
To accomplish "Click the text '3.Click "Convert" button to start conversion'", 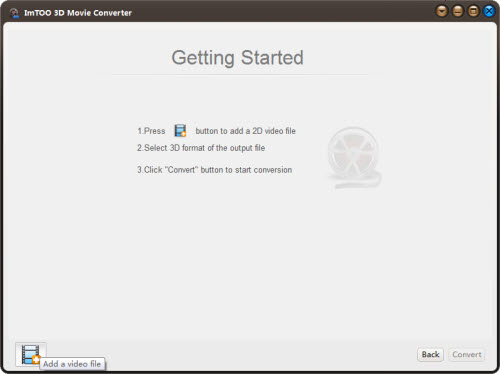I will (x=215, y=170).
